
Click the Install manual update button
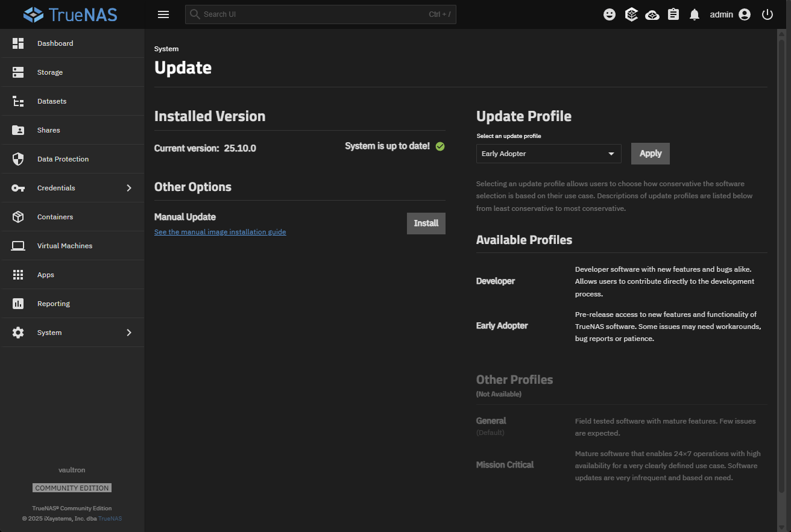[x=426, y=224]
